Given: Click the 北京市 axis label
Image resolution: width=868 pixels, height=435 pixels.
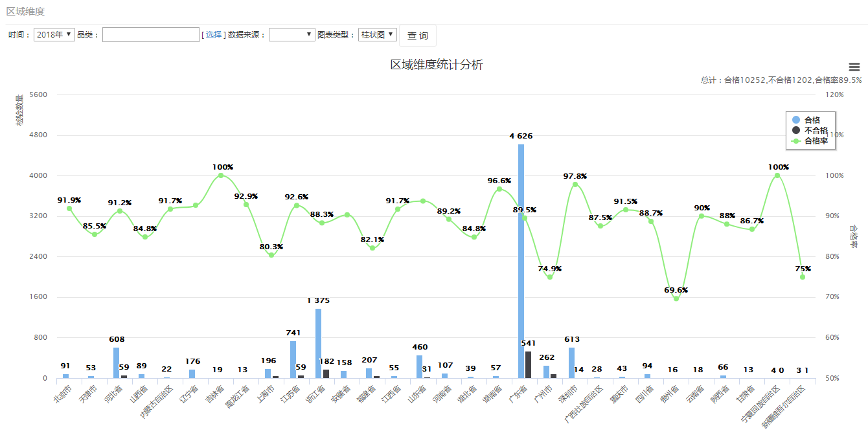Looking at the screenshot, I should [x=62, y=394].
